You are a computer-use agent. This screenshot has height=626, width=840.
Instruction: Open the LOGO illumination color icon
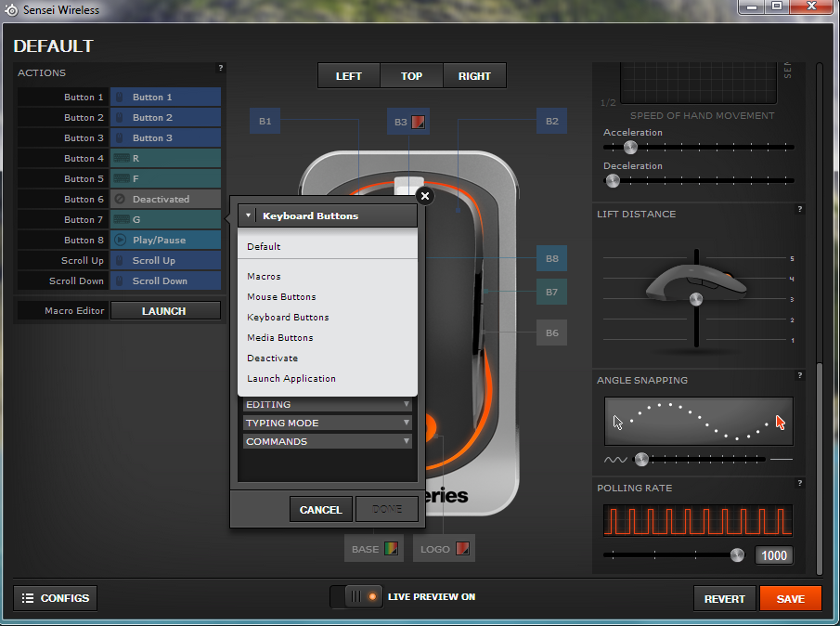click(x=461, y=549)
